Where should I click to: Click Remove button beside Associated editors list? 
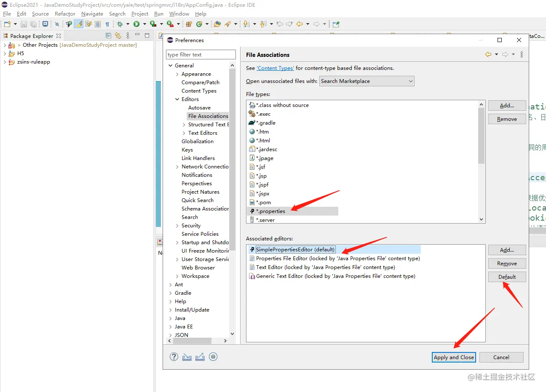[x=507, y=264]
